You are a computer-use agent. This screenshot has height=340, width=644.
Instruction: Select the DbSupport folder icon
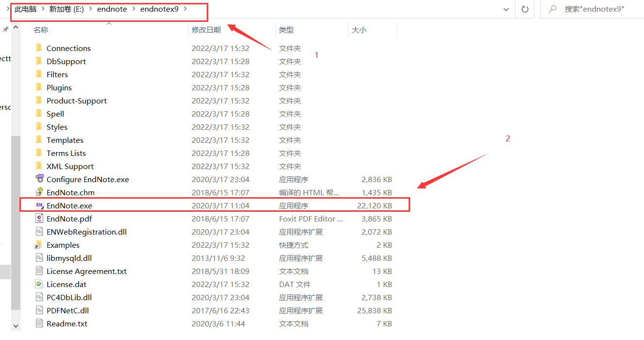tap(39, 61)
